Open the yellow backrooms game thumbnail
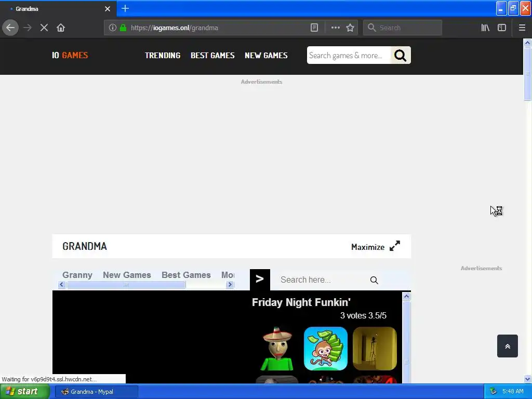The height and width of the screenshot is (399, 532). pos(375,349)
